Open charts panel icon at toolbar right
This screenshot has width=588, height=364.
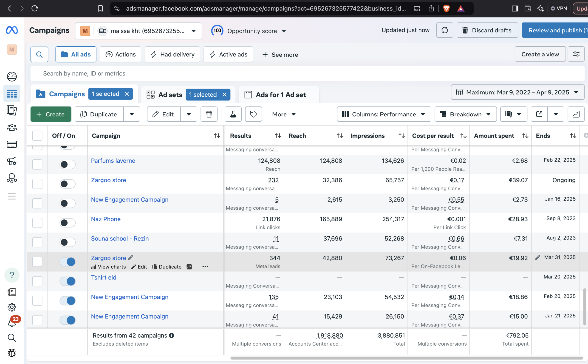(x=576, y=114)
